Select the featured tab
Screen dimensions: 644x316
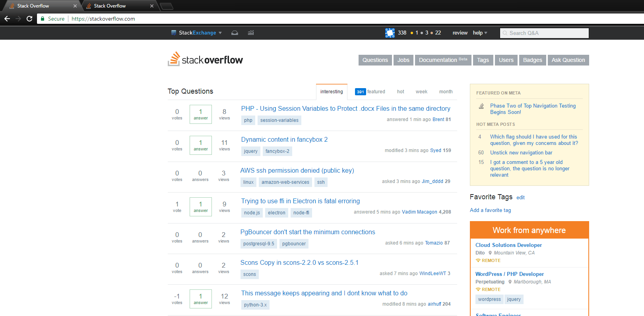pyautogui.click(x=370, y=92)
